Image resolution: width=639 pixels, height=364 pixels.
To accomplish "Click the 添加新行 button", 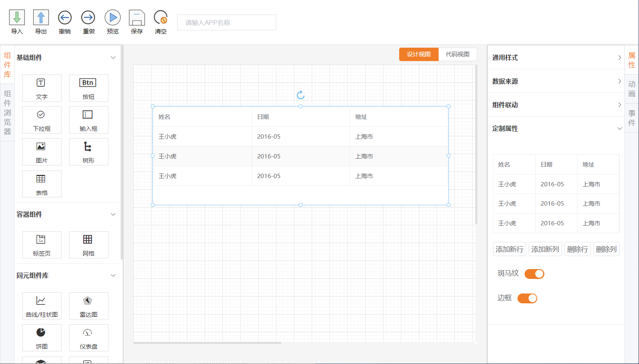I will click(x=510, y=249).
